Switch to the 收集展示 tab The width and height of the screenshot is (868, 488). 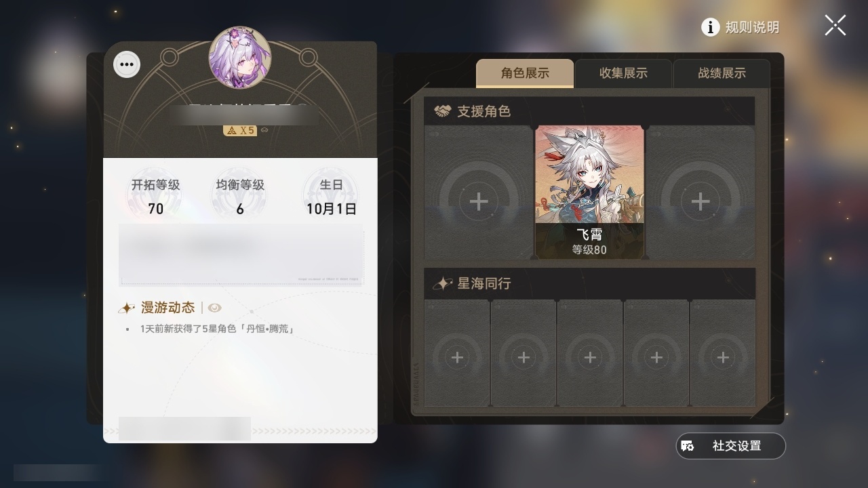(x=623, y=73)
